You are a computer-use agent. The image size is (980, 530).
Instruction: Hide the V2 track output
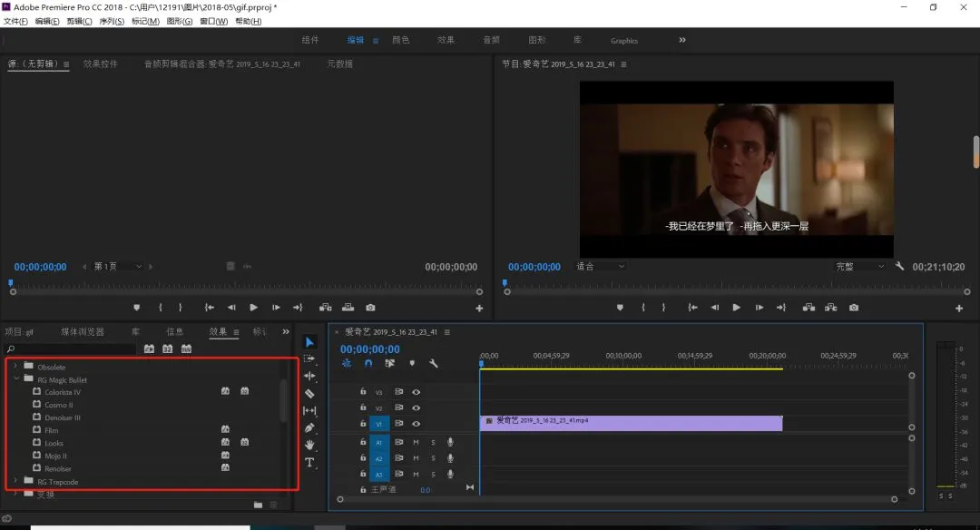click(x=416, y=407)
